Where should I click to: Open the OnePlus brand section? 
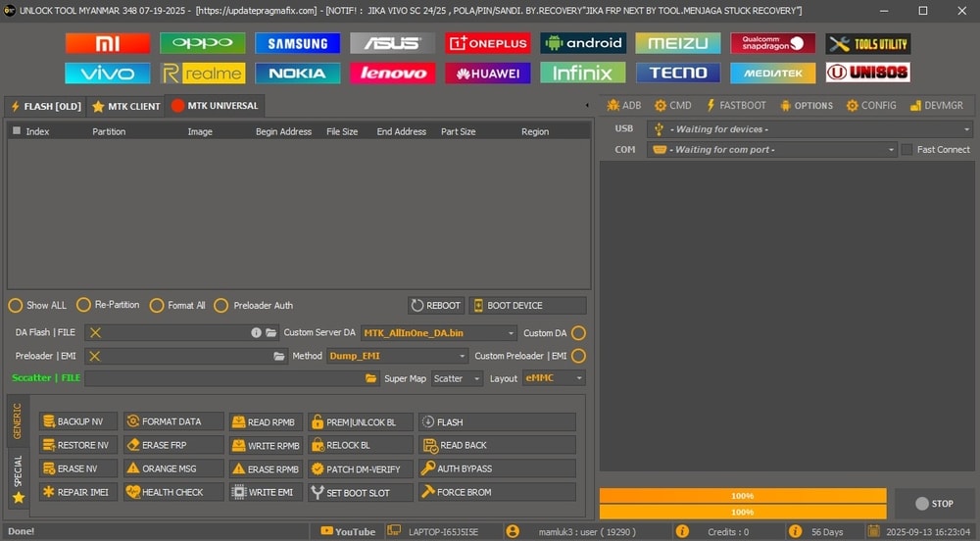coord(488,43)
